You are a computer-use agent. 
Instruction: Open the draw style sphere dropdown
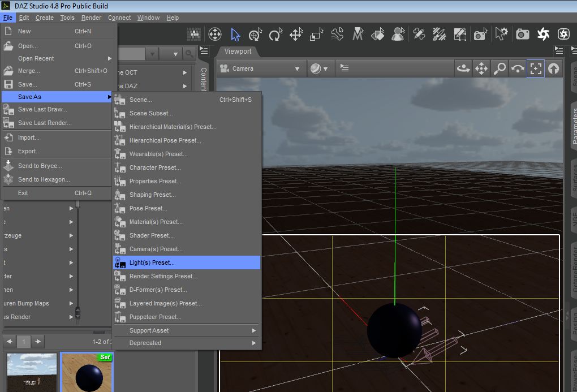pyautogui.click(x=319, y=68)
